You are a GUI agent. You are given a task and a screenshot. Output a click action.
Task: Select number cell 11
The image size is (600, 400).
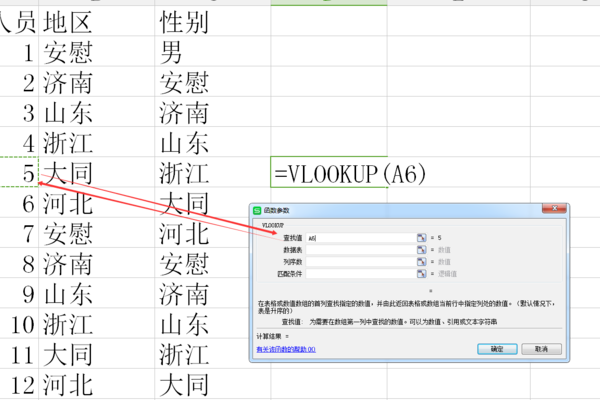coord(19,354)
